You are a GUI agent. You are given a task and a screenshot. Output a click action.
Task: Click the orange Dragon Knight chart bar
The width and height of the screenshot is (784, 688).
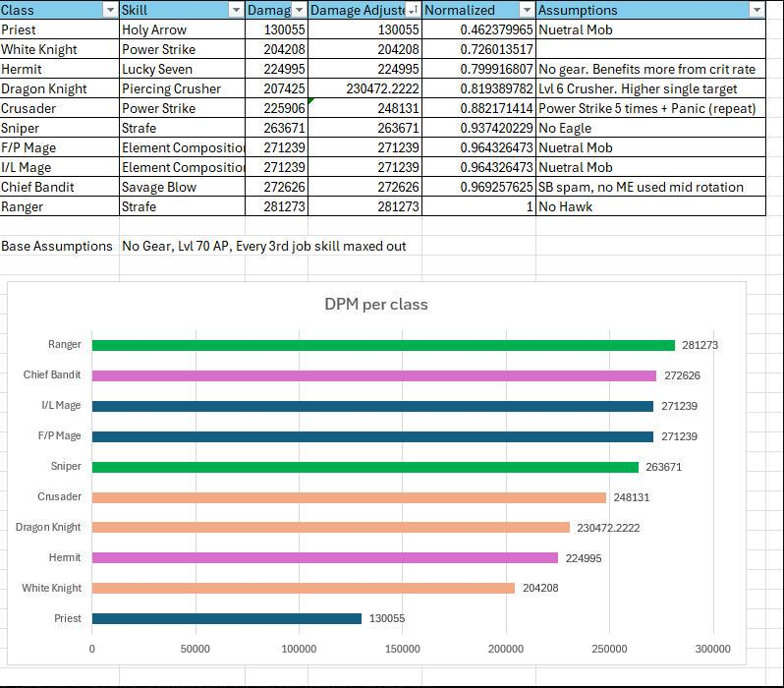(331, 528)
